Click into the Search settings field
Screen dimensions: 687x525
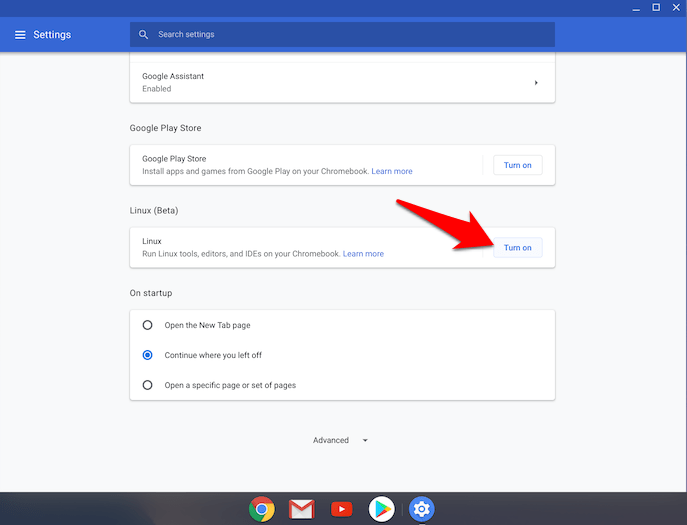pos(350,35)
